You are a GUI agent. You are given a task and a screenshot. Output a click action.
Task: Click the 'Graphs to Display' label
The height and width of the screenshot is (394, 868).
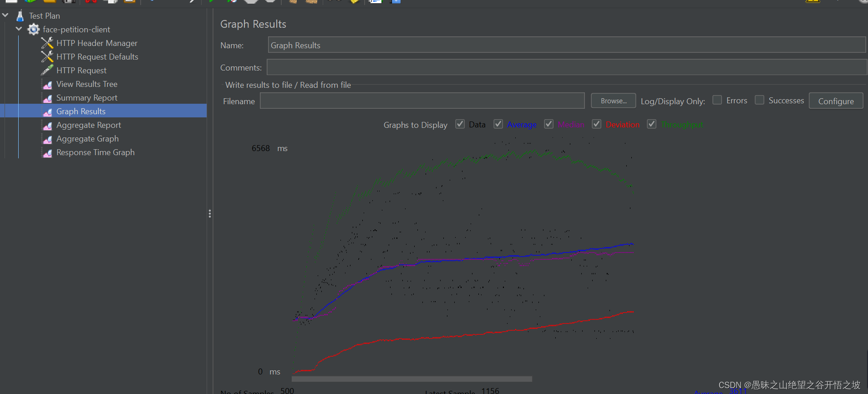point(415,125)
